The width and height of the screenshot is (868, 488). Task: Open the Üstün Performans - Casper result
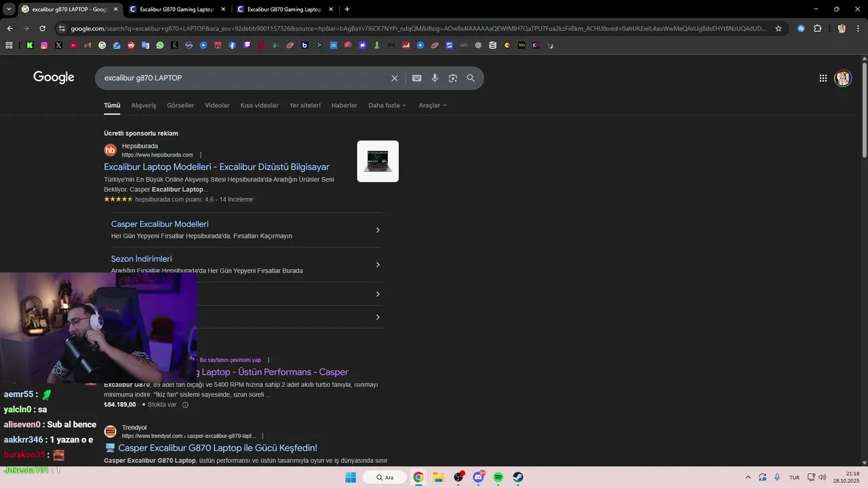[273, 372]
